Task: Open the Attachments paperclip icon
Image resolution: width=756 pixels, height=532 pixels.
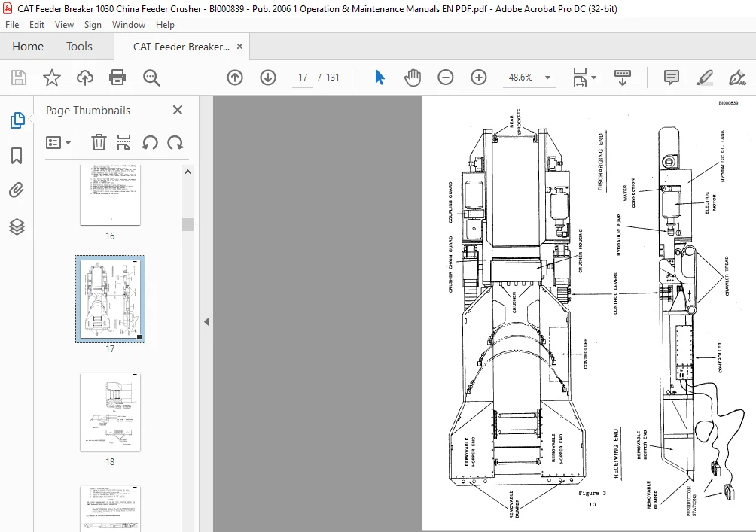Action: pos(17,190)
